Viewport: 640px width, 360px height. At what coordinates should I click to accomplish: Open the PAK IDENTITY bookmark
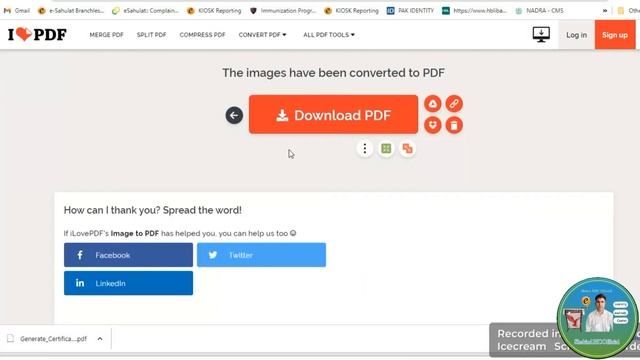click(411, 11)
